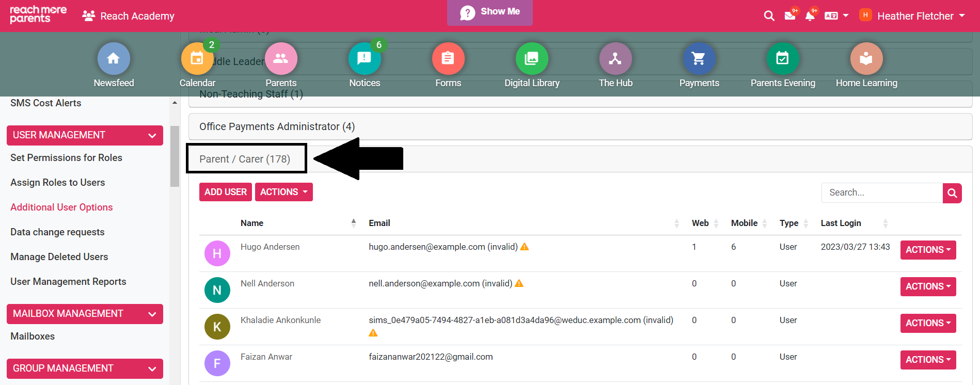
Task: Open ACTIONS menu for Hugo Andersen
Action: click(928, 250)
